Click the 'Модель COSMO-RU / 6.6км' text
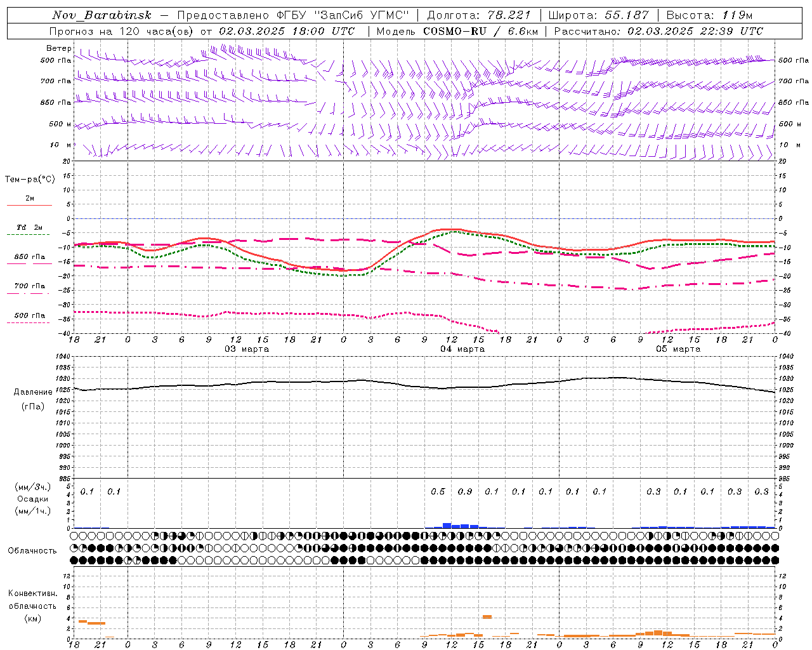812x650 pixels. coord(457,31)
